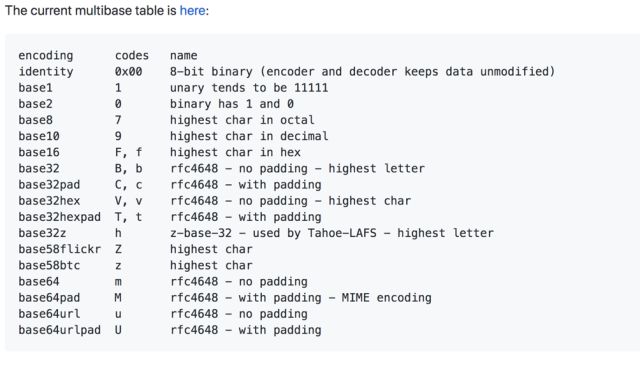This screenshot has width=640, height=365.
Task: Click the "name" column header text
Action: (184, 55)
